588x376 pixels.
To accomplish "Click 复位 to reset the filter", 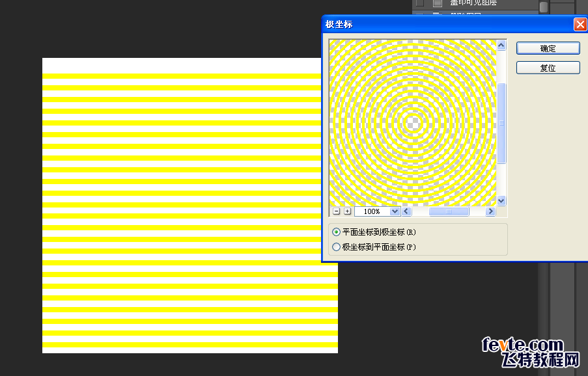I will pos(548,68).
